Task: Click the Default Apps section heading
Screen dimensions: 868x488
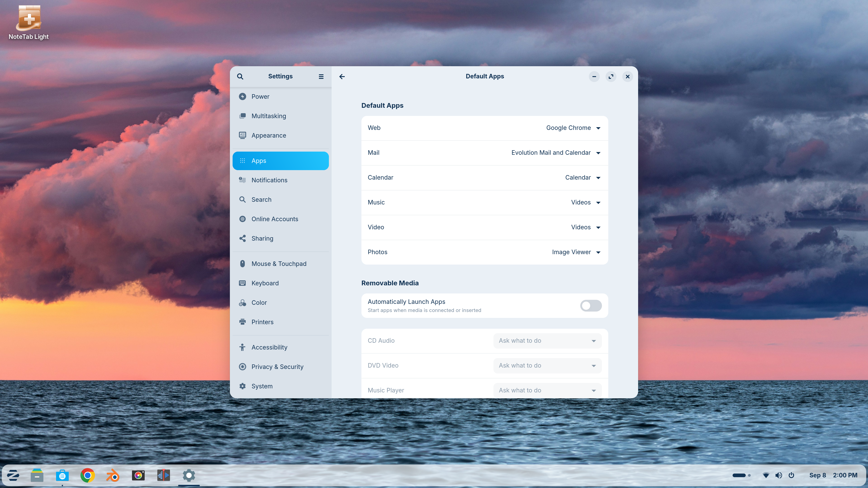Action: pos(382,106)
